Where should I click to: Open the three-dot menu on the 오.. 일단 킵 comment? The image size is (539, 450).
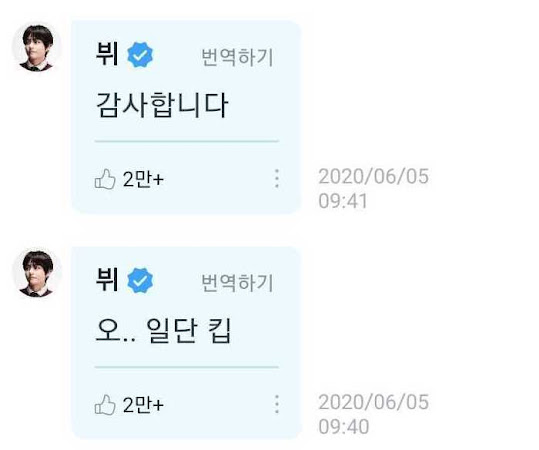277,404
